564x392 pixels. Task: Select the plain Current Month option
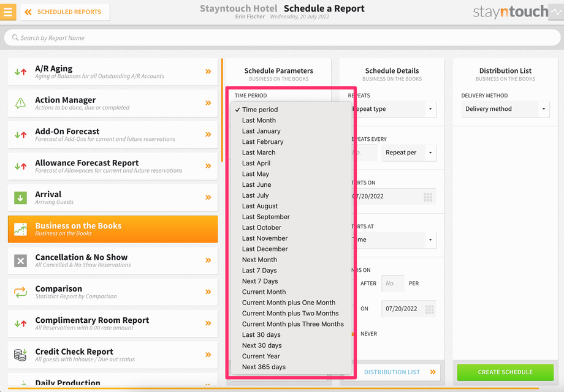click(x=291, y=292)
